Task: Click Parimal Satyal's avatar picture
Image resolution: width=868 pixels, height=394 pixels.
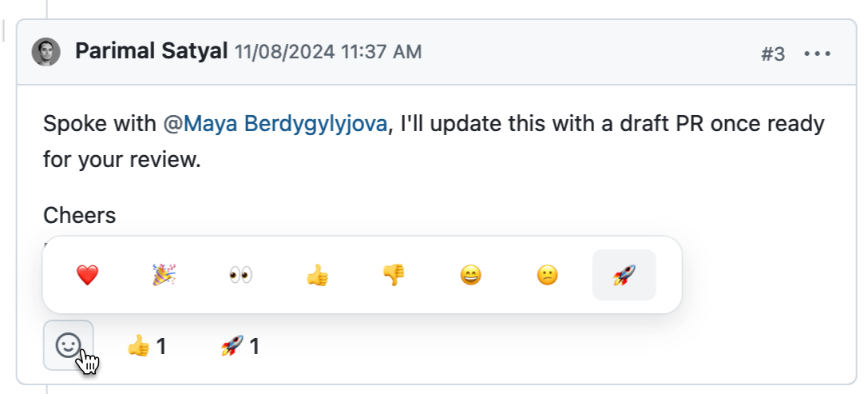Action: pyautogui.click(x=46, y=54)
